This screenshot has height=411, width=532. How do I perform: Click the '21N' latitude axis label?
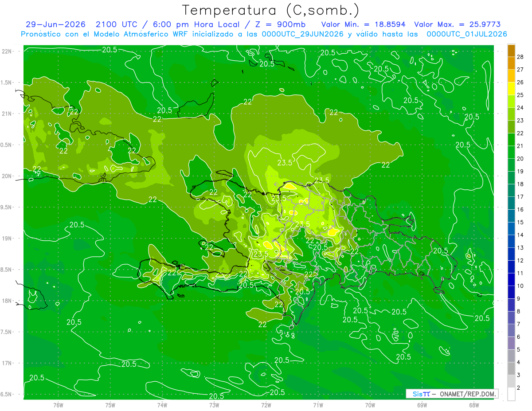(x=7, y=114)
